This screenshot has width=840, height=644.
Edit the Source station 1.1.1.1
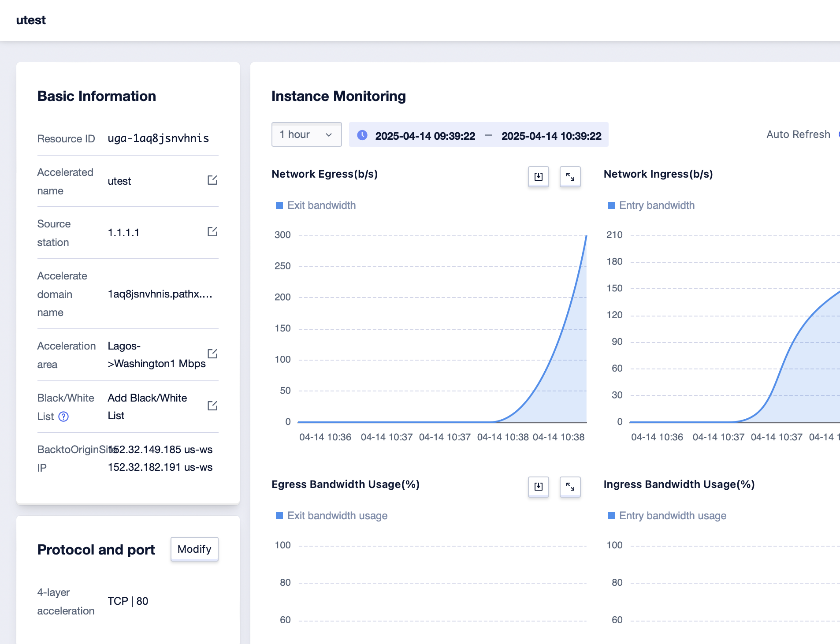tap(212, 231)
